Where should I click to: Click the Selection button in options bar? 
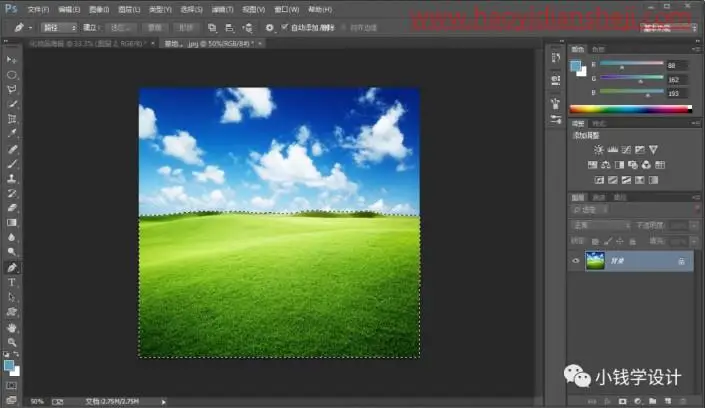click(120, 28)
